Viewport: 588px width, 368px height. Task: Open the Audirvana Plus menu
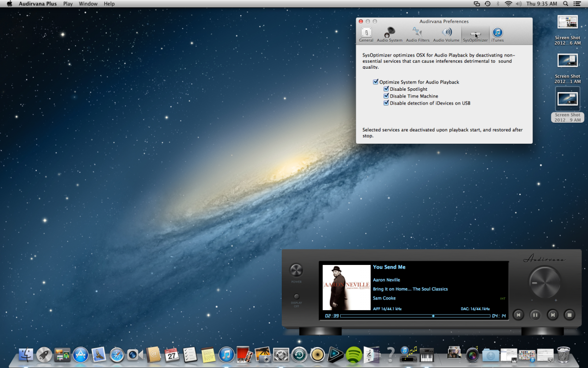(x=38, y=4)
